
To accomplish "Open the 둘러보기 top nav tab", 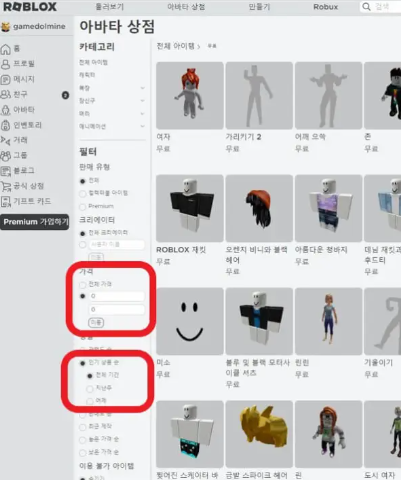I will (110, 7).
